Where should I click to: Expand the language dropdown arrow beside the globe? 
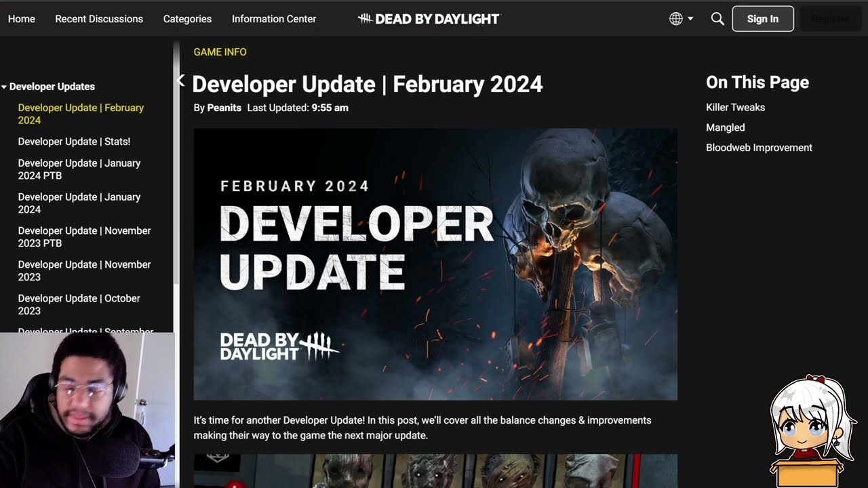click(690, 19)
